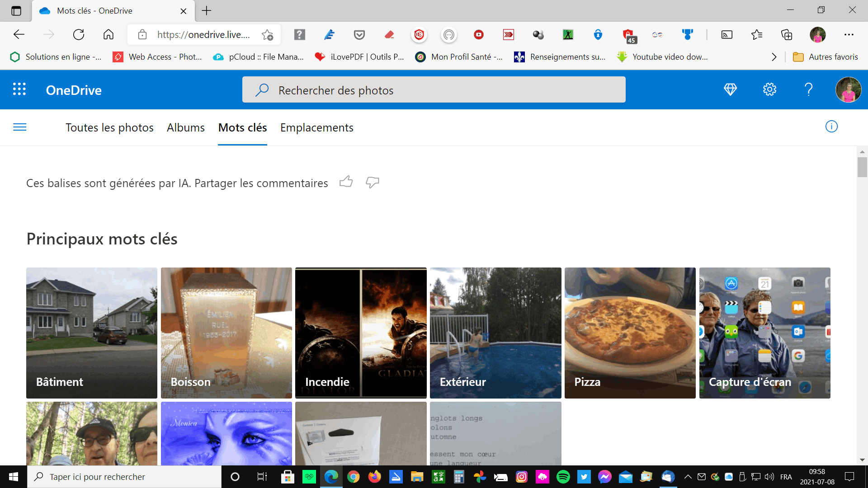Open the Bâtiment keyword thumbnail

coord(92,333)
